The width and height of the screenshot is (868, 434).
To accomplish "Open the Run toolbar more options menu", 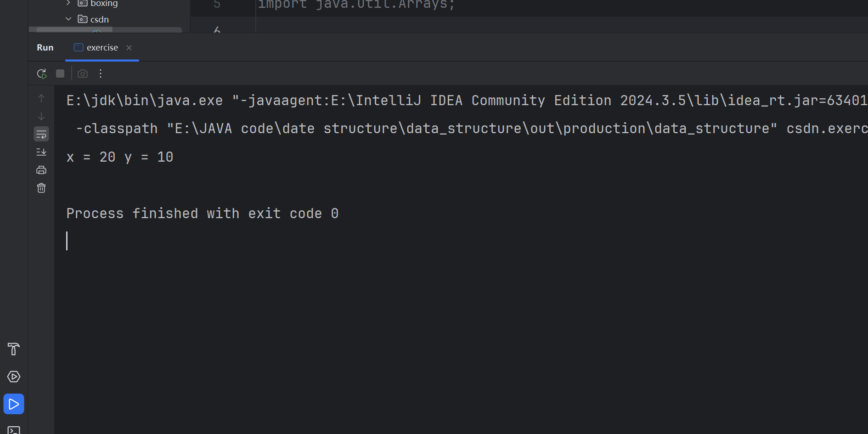I will (101, 73).
